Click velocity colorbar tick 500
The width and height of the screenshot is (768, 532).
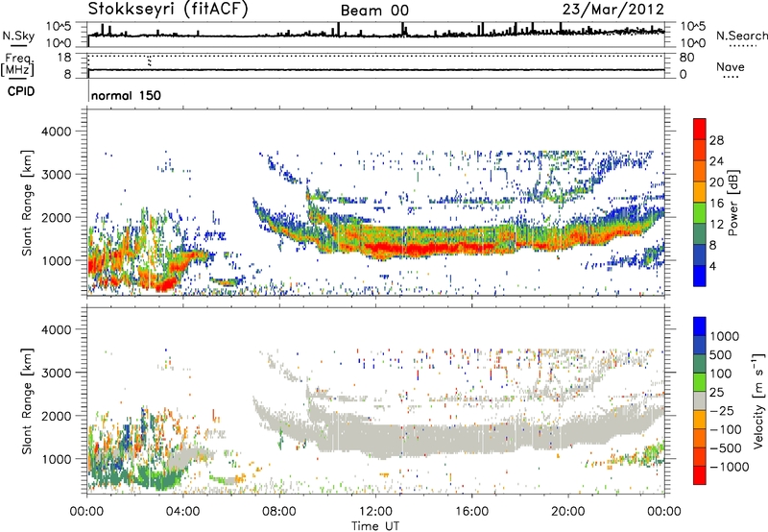click(721, 355)
